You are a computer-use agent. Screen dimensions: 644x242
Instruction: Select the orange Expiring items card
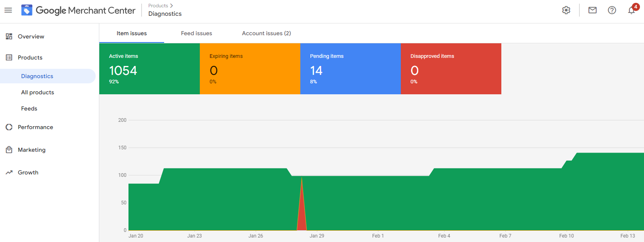250,69
